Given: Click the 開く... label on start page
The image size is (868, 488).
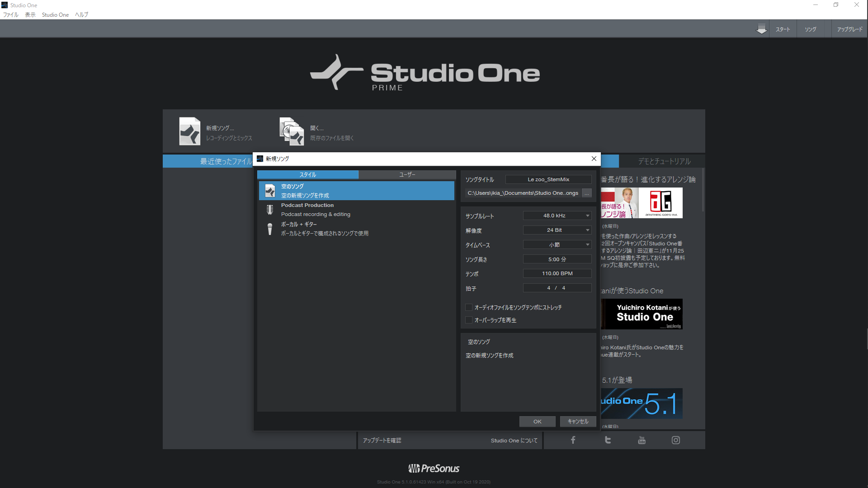Looking at the screenshot, I should 317,128.
